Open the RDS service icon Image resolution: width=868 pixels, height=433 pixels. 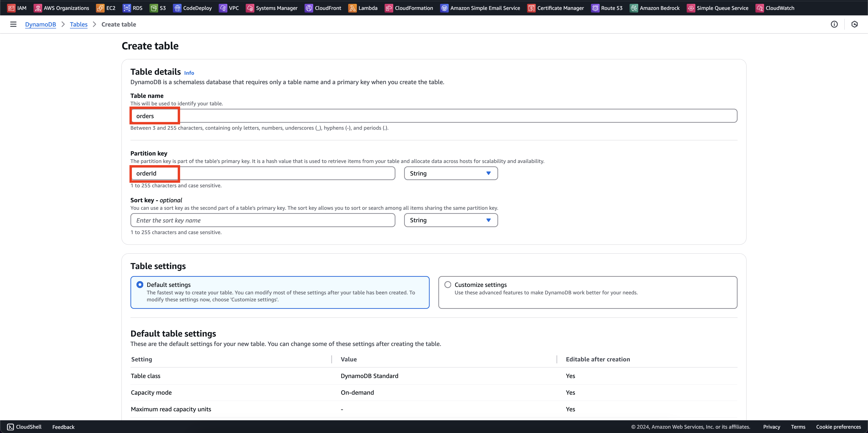127,8
